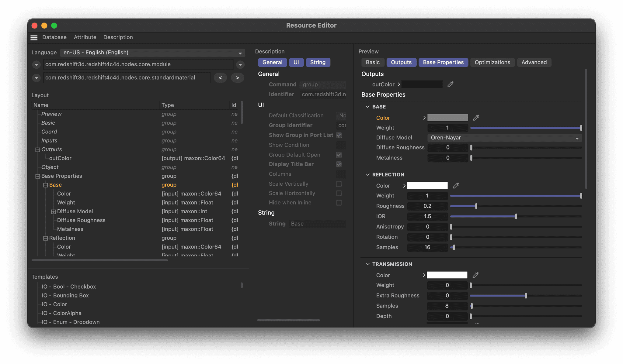Collapse Reflection tree node
623x364 pixels.
pyautogui.click(x=46, y=238)
